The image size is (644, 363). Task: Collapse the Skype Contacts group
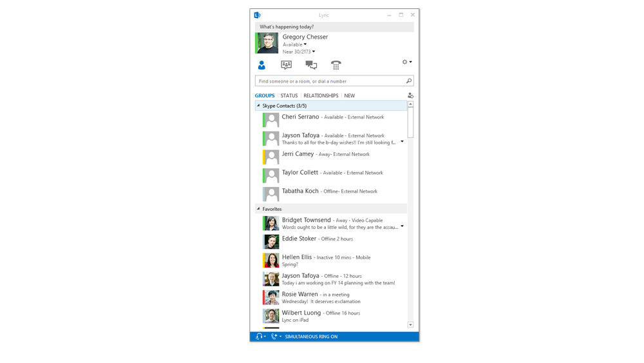pyautogui.click(x=259, y=106)
